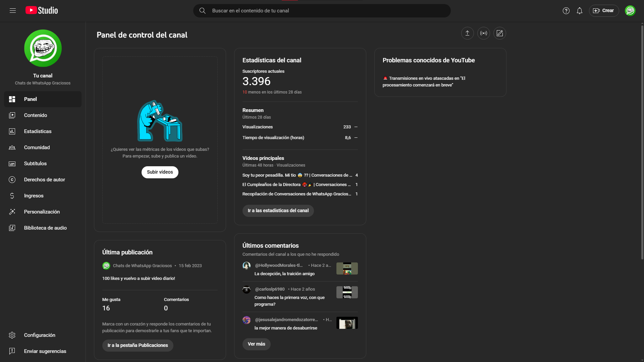This screenshot has height=362, width=644.
Task: Focus the channel content search field
Action: coord(322,11)
